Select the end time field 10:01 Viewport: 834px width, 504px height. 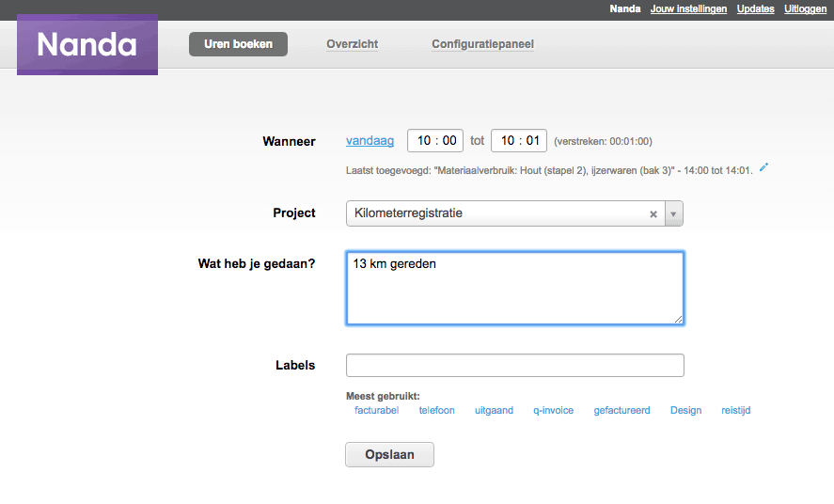point(519,141)
